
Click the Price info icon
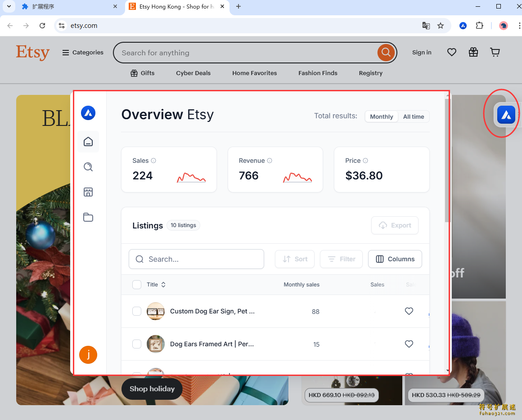click(365, 161)
